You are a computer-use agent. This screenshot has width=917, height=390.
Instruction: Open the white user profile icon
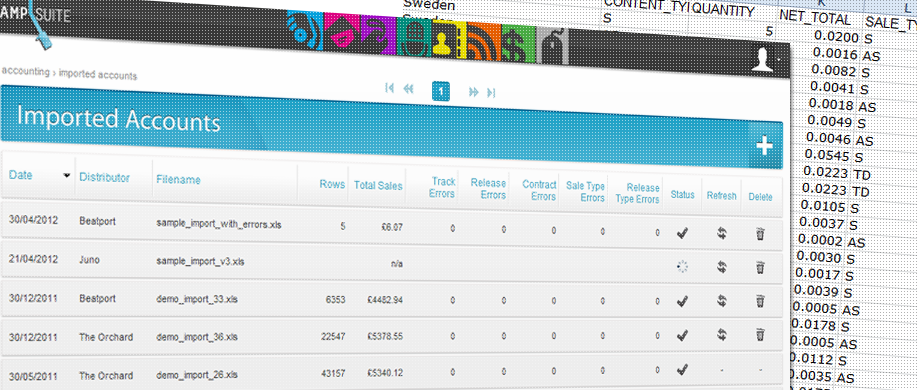point(763,60)
